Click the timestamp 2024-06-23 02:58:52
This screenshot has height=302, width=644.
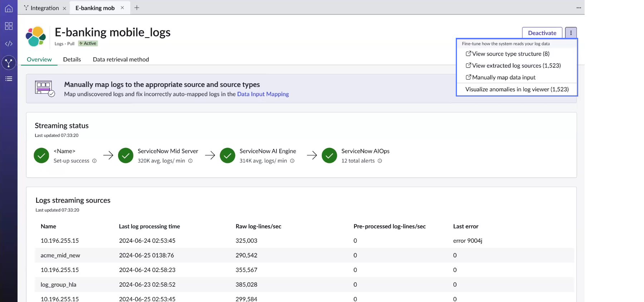tap(147, 284)
